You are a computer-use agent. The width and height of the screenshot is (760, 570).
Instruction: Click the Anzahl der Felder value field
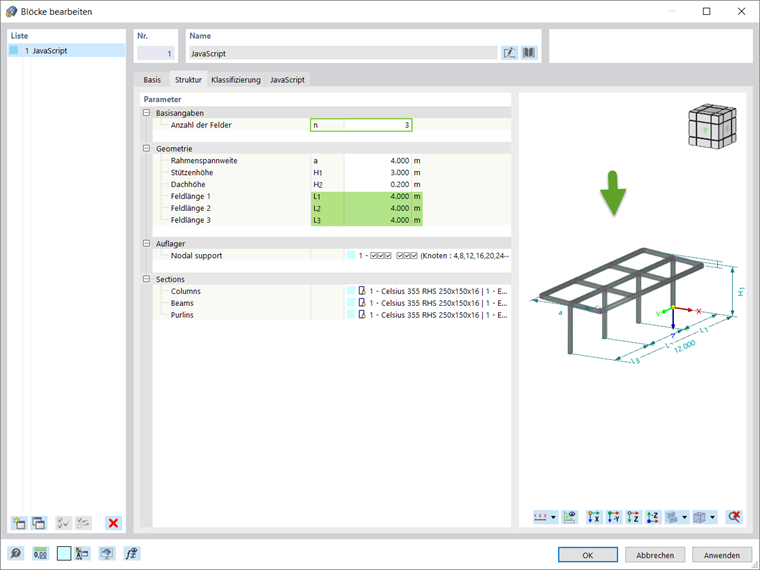(378, 125)
